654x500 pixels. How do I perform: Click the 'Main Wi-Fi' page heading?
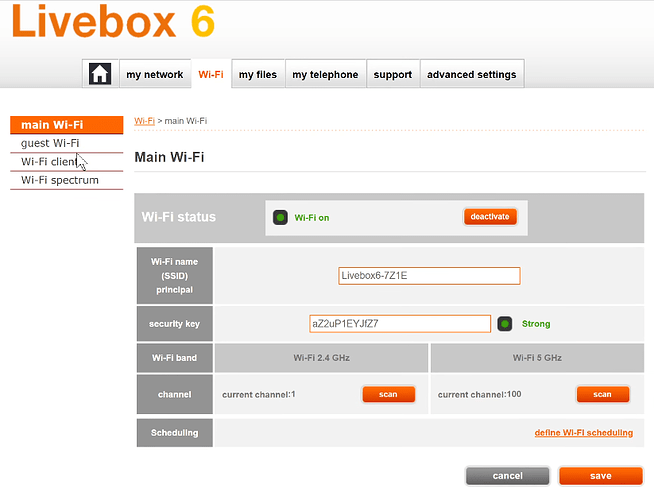tap(169, 157)
